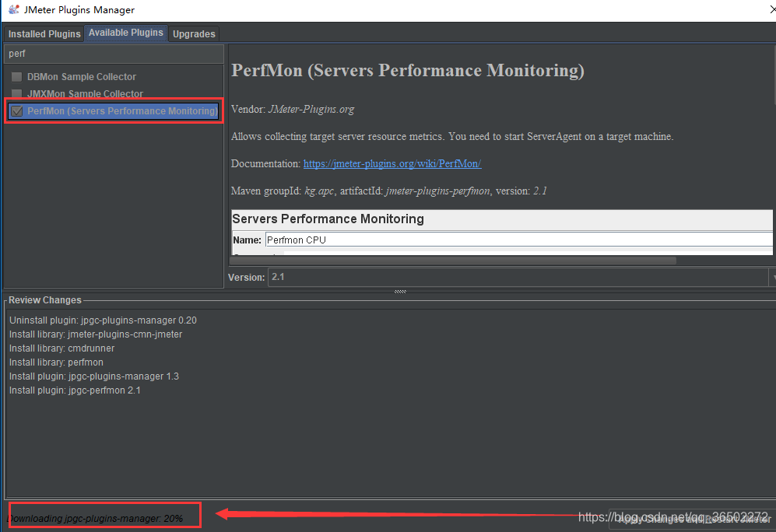Viewport: 776px width, 532px height.
Task: Click 'Uninstall plugin: jpgc-plugins-manager 0.20' line
Action: [103, 320]
